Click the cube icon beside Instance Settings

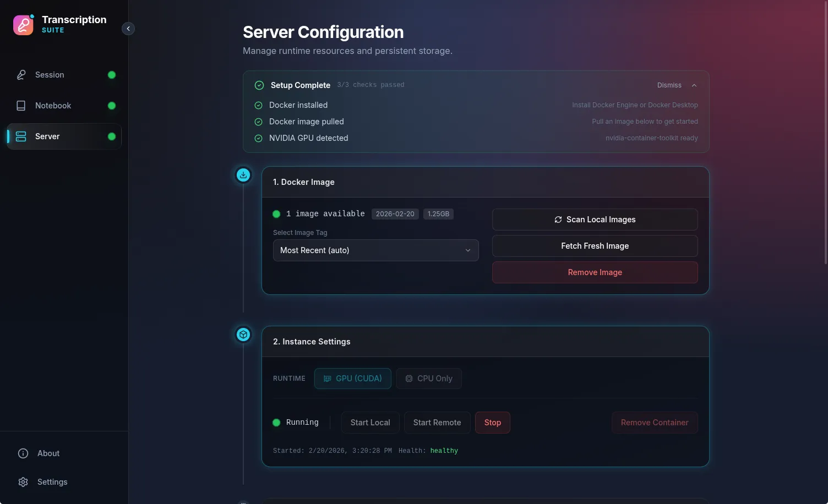[x=243, y=334]
